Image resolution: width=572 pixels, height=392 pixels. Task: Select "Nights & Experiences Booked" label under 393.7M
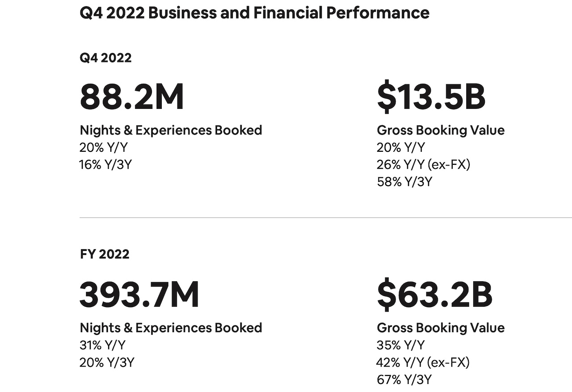pos(171,328)
